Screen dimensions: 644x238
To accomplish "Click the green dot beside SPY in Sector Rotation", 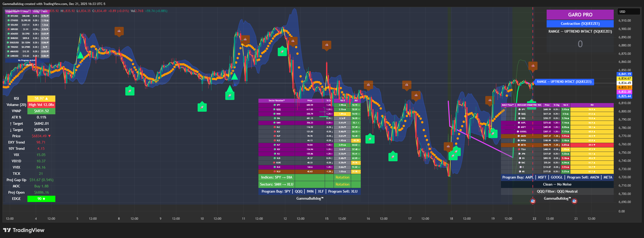I will coord(274,105).
